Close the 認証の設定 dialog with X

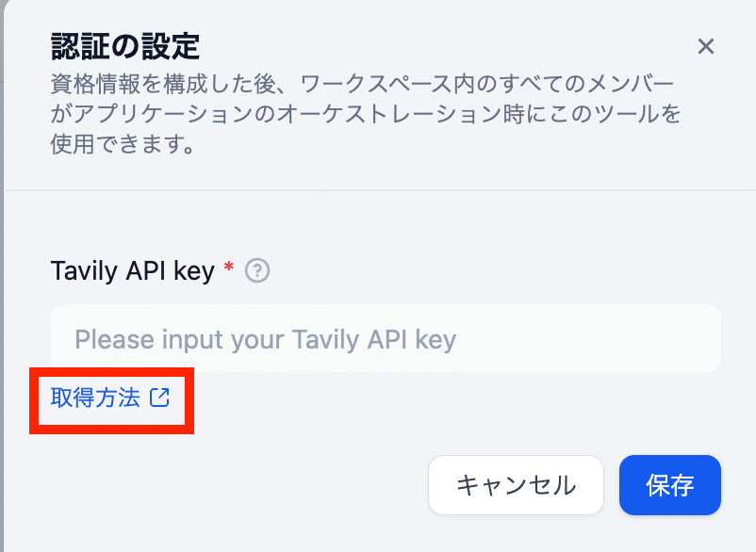click(x=706, y=47)
